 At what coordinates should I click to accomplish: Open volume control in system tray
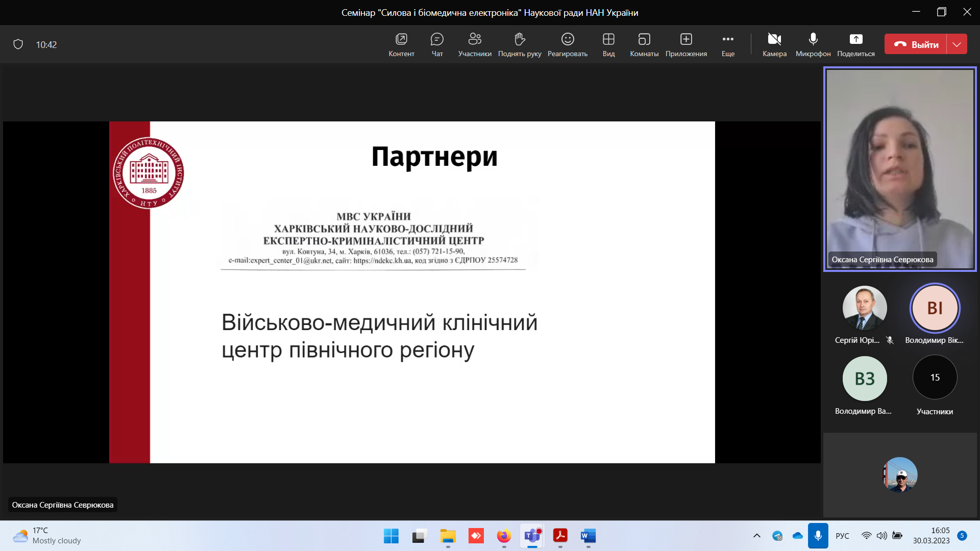881,536
